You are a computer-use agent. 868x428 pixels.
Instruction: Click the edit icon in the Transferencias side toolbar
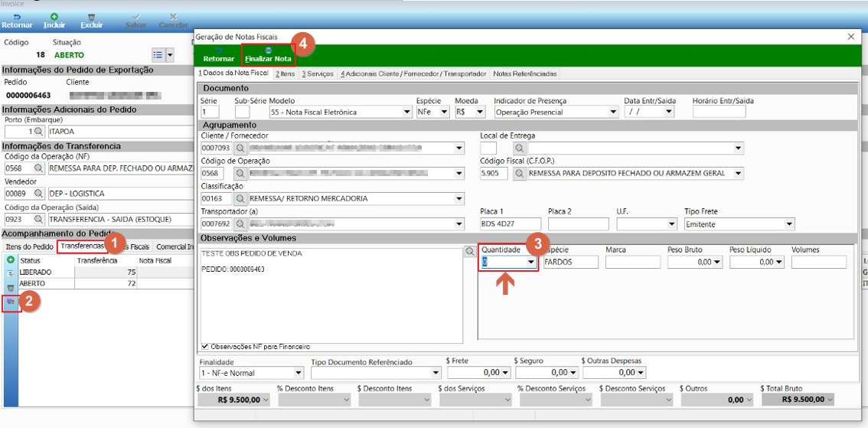tap(10, 273)
